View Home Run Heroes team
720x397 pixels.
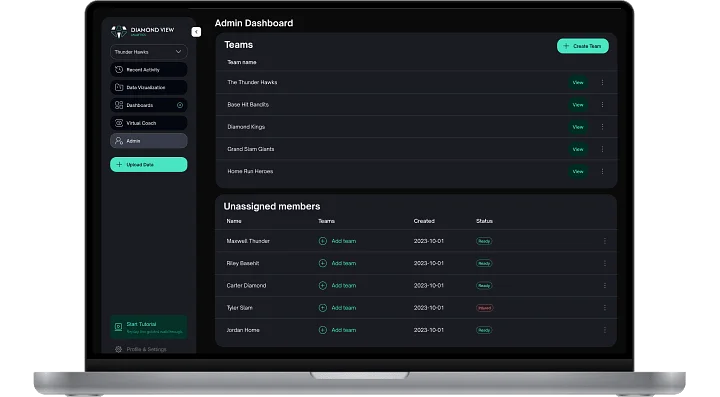(578, 172)
